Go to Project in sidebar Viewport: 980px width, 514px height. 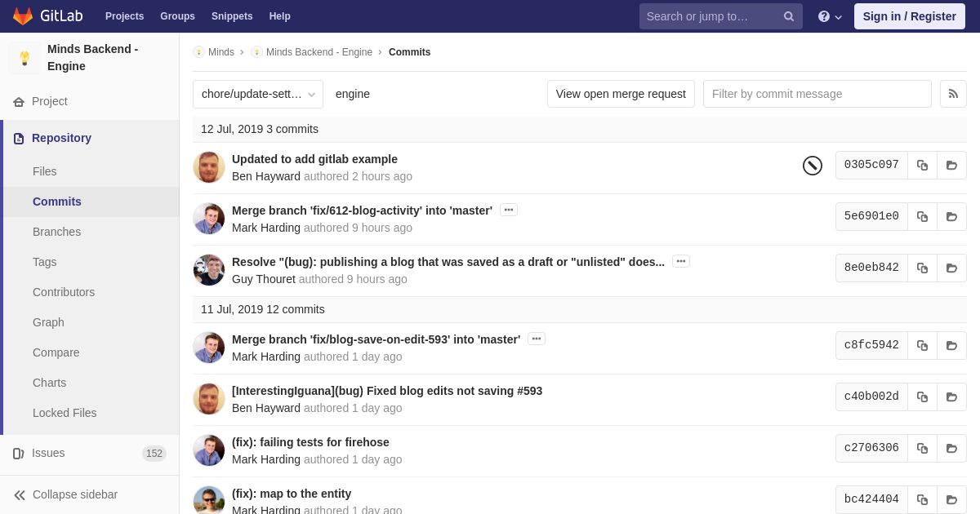[50, 101]
